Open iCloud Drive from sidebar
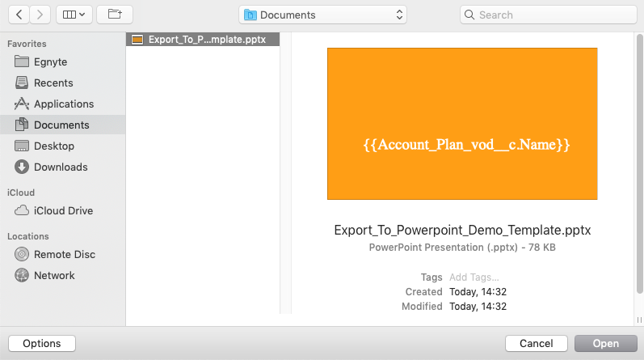Screen dimensions: 644x360 pos(63,211)
